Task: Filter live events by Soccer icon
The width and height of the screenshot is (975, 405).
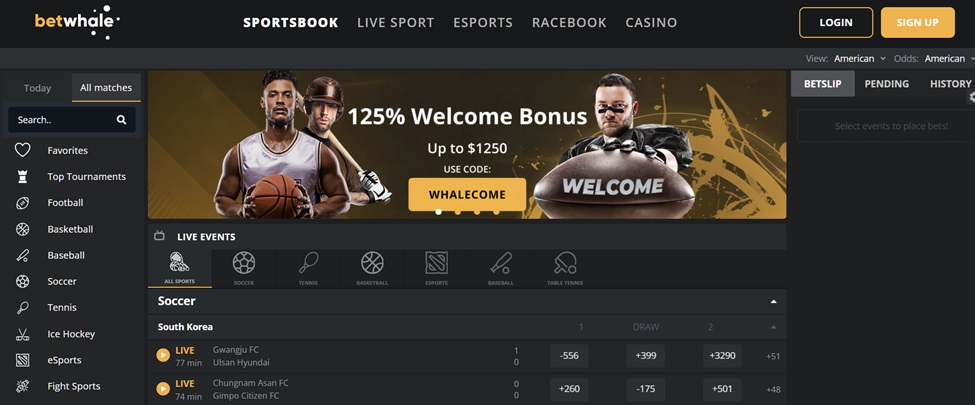Action: (244, 263)
